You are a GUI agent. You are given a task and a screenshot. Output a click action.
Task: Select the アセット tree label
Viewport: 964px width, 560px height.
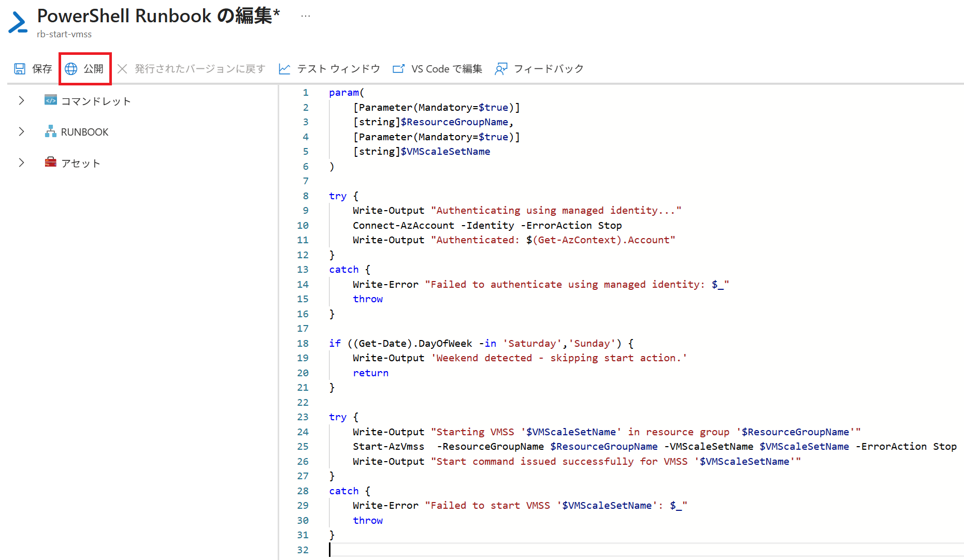pyautogui.click(x=81, y=163)
